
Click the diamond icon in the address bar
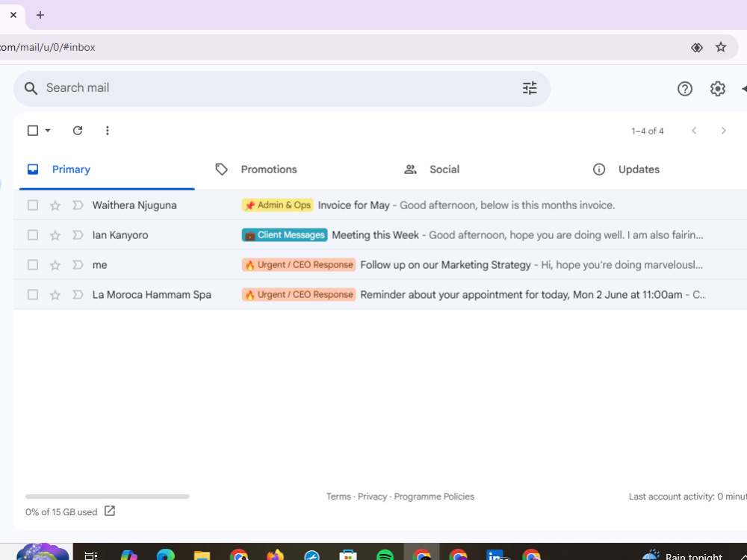(x=697, y=48)
